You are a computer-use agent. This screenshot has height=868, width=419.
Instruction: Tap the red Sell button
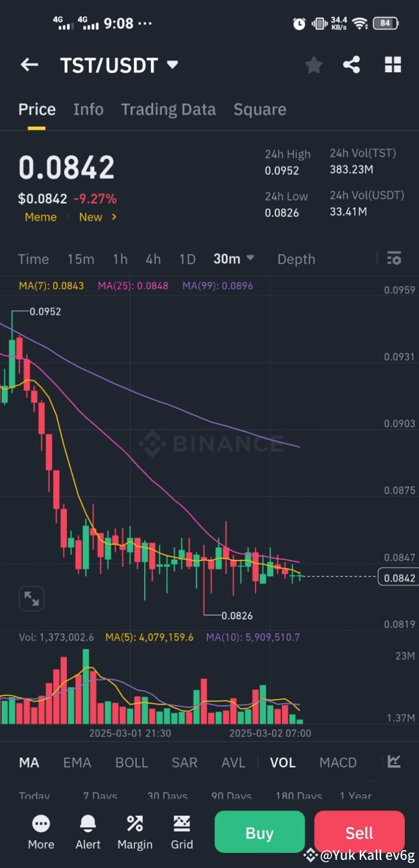(359, 832)
